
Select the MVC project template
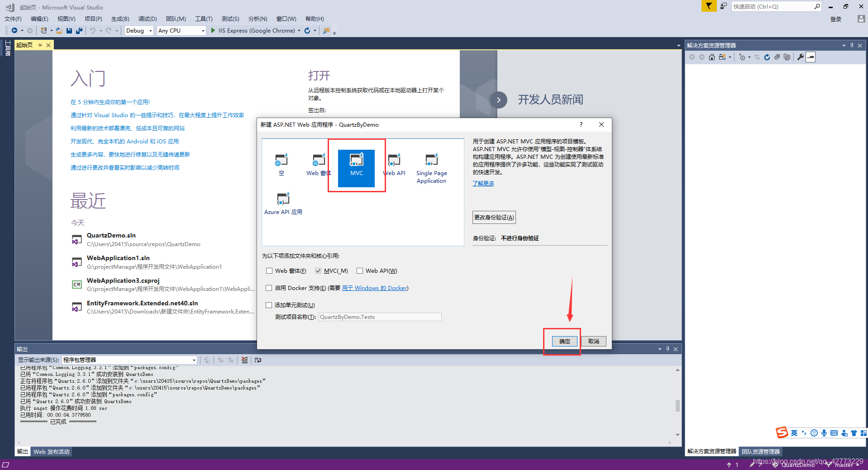click(356, 168)
